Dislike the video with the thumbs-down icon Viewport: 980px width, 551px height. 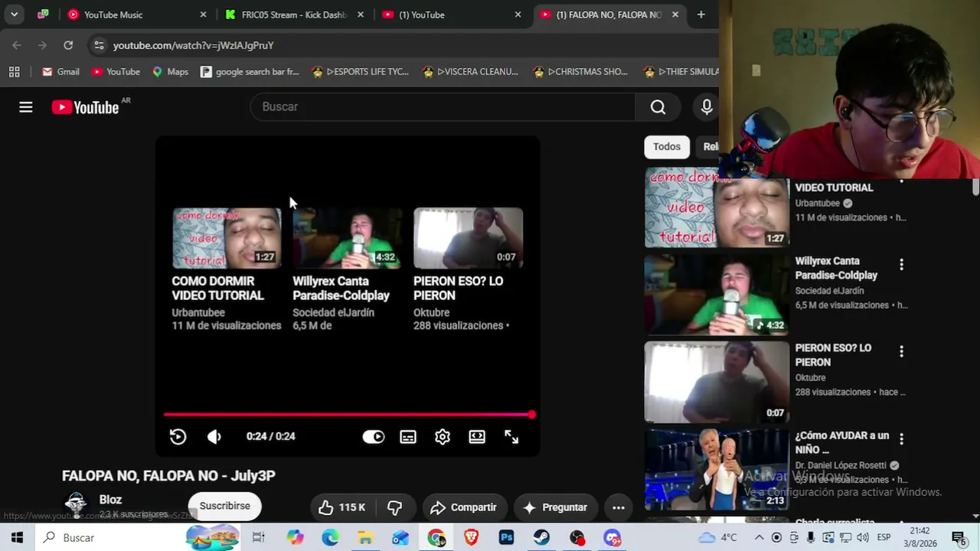click(x=395, y=507)
